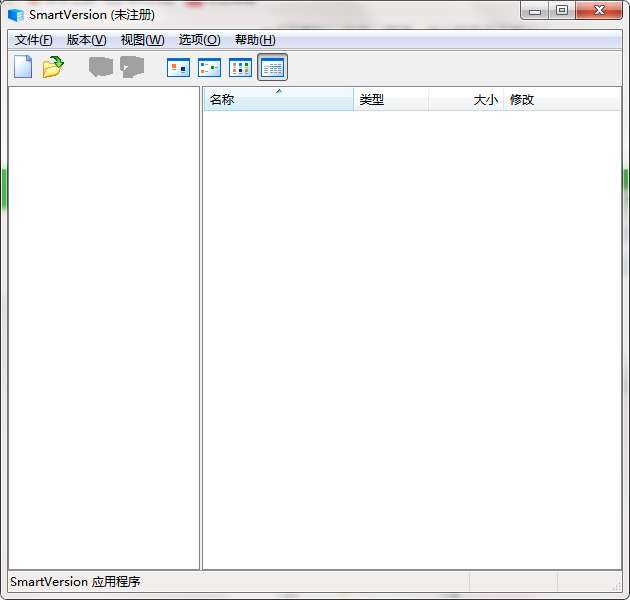This screenshot has width=630, height=600.
Task: Open the 版本(V) menu
Action: tap(86, 40)
